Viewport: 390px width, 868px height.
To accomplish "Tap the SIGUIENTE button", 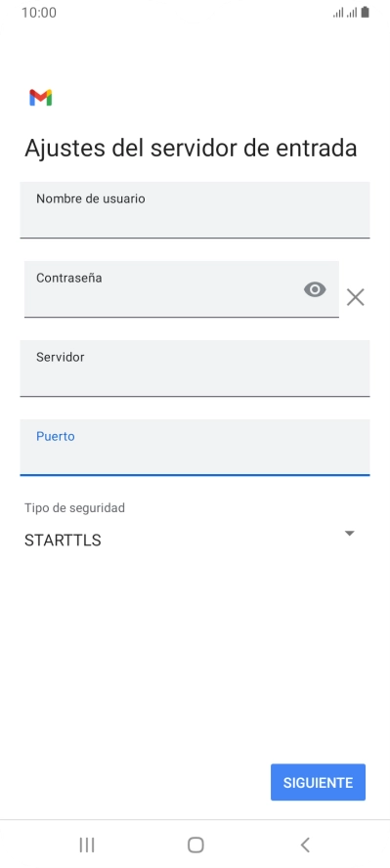I will [318, 782].
